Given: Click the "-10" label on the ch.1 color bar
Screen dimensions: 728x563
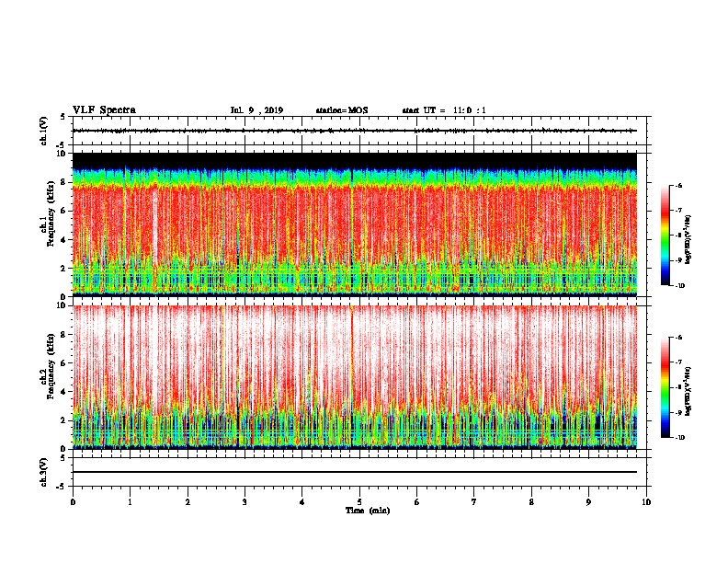Looking at the screenshot, I should click(x=679, y=285).
